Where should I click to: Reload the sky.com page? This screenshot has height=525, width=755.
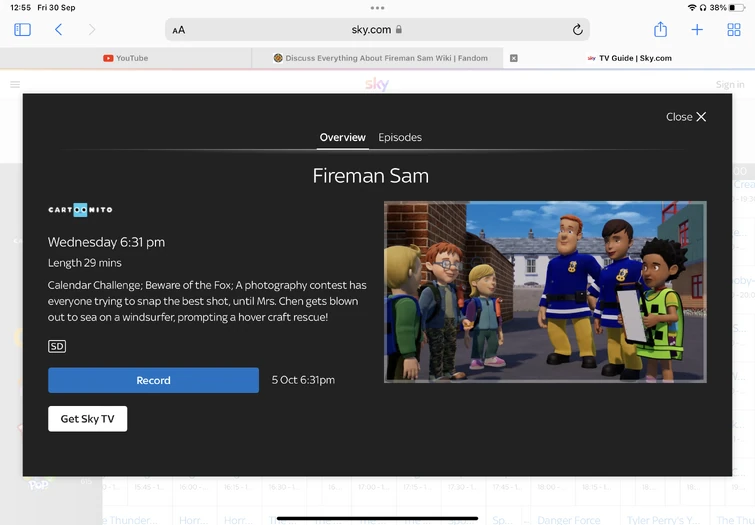tap(577, 30)
